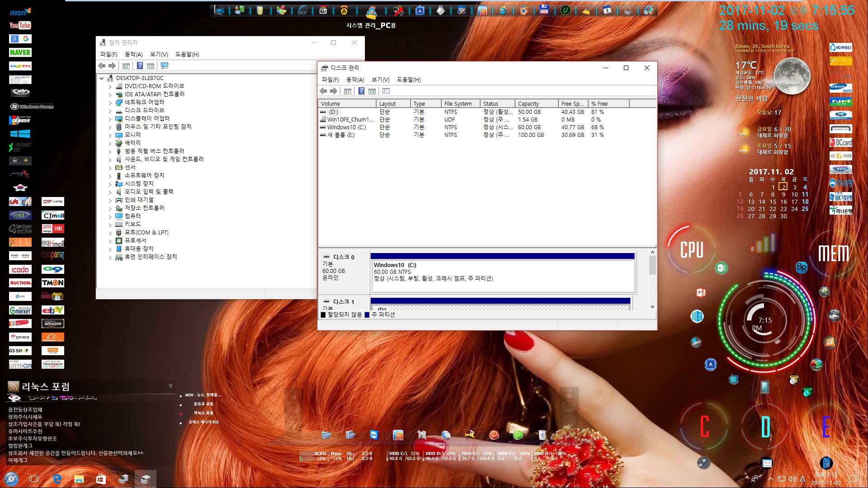Expand 배터리 node
This screenshot has height=488, width=868.
pos(110,143)
